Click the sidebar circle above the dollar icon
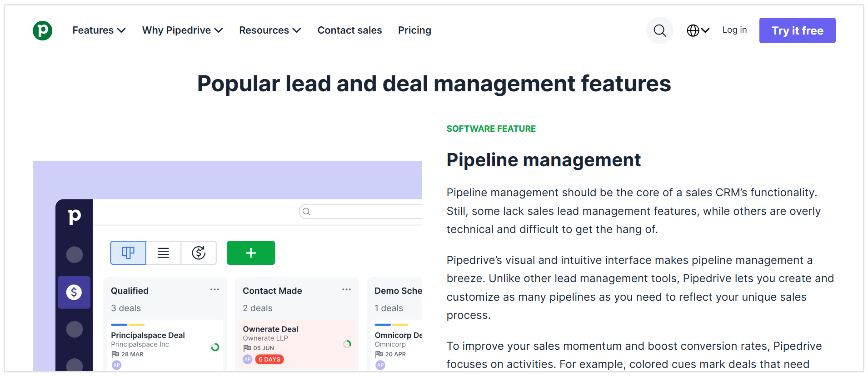Image resolution: width=868 pixels, height=377 pixels. [x=75, y=255]
